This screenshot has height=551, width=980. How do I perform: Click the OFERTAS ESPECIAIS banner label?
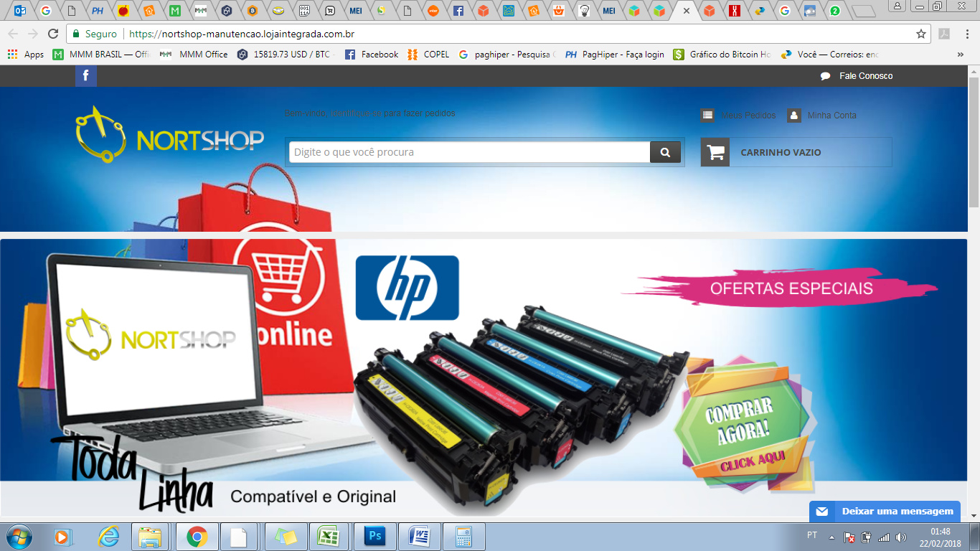[791, 288]
